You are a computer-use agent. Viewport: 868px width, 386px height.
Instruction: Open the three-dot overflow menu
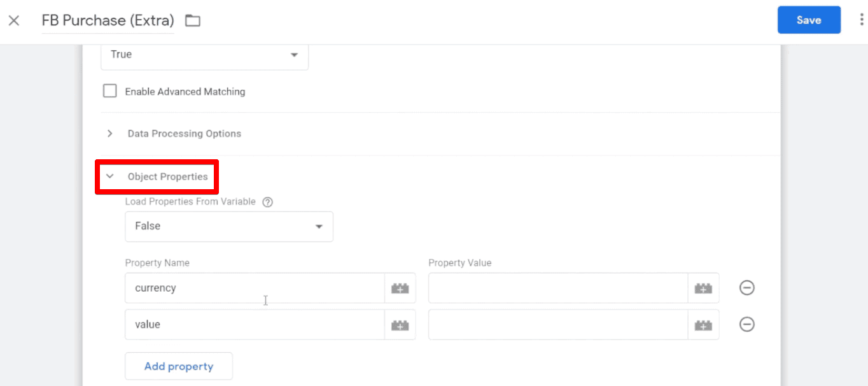[x=860, y=20]
